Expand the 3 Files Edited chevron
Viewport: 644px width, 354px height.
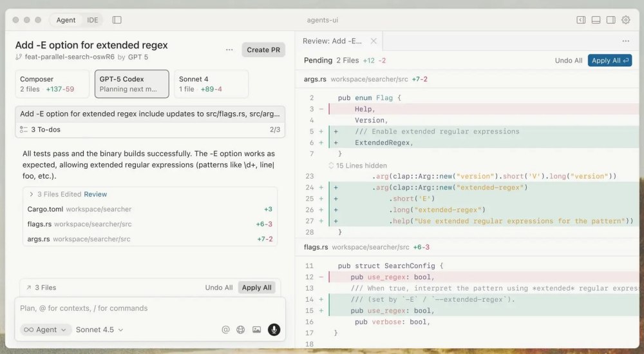coord(31,194)
